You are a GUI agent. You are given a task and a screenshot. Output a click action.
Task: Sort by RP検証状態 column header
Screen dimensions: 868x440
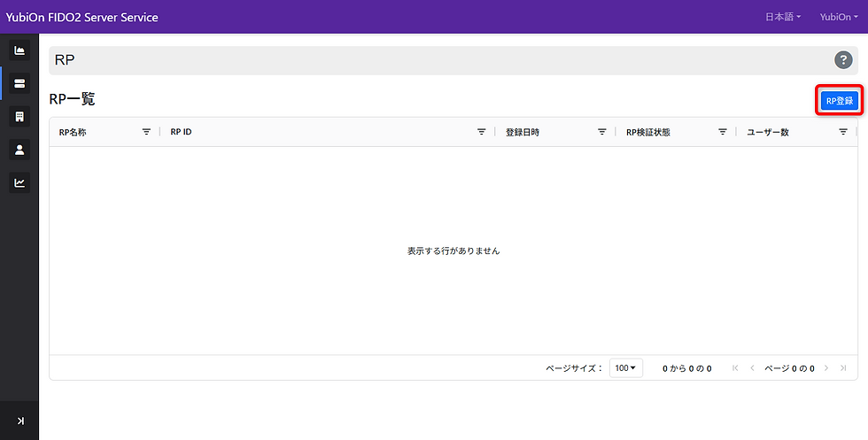pos(647,132)
